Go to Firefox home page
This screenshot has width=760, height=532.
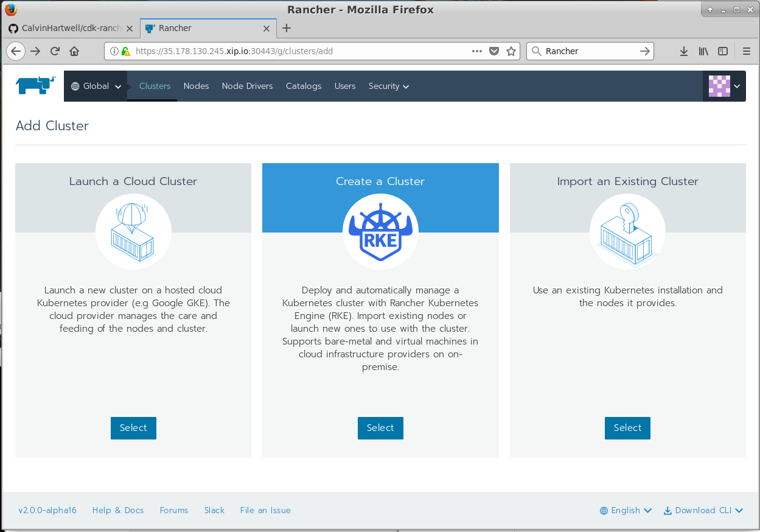74,51
